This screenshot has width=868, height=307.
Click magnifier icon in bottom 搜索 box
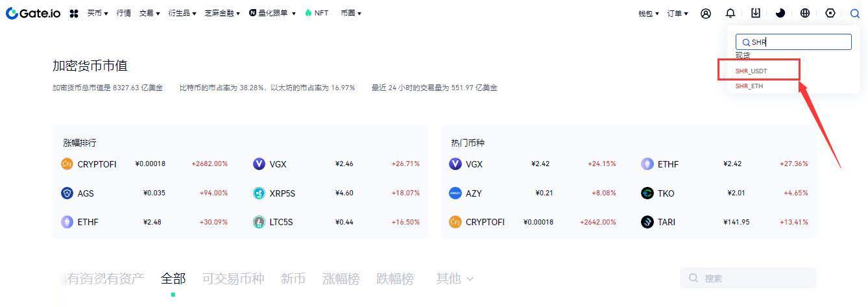click(693, 278)
